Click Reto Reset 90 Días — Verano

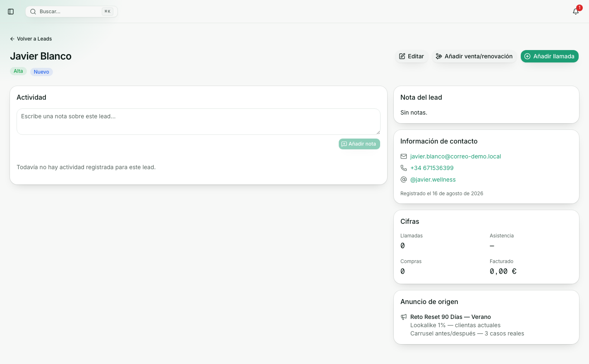coord(450,317)
